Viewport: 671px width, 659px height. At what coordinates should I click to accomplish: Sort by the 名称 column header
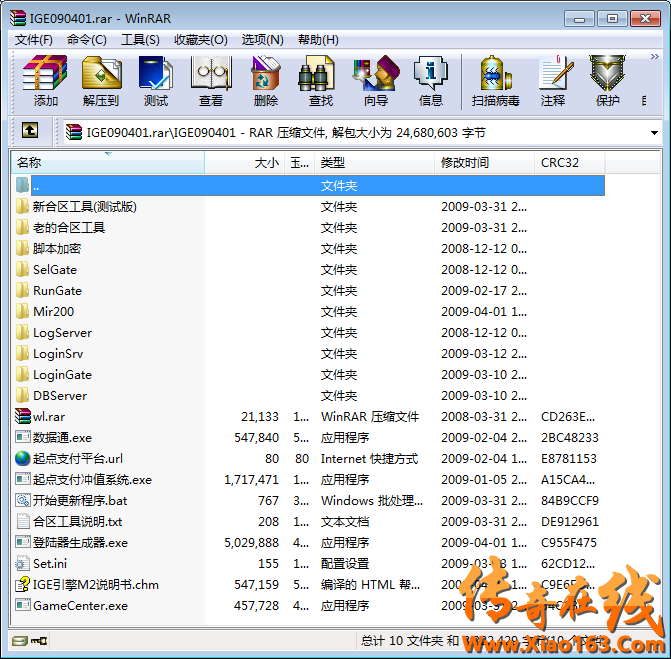tap(108, 163)
